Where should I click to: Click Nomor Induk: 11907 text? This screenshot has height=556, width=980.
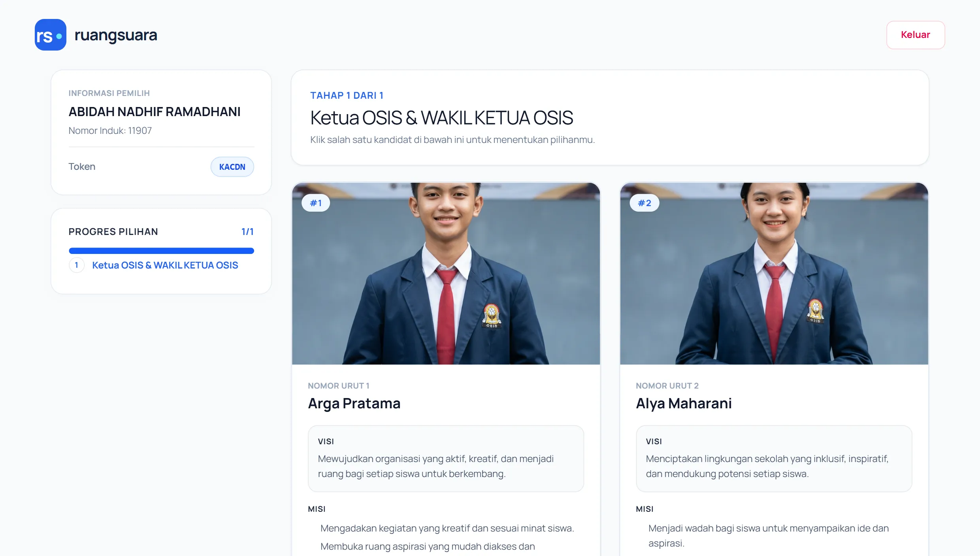110,130
